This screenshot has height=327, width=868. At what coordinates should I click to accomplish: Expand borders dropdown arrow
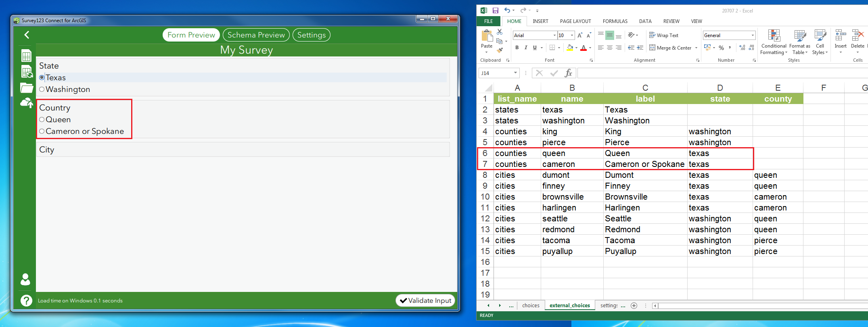(559, 48)
